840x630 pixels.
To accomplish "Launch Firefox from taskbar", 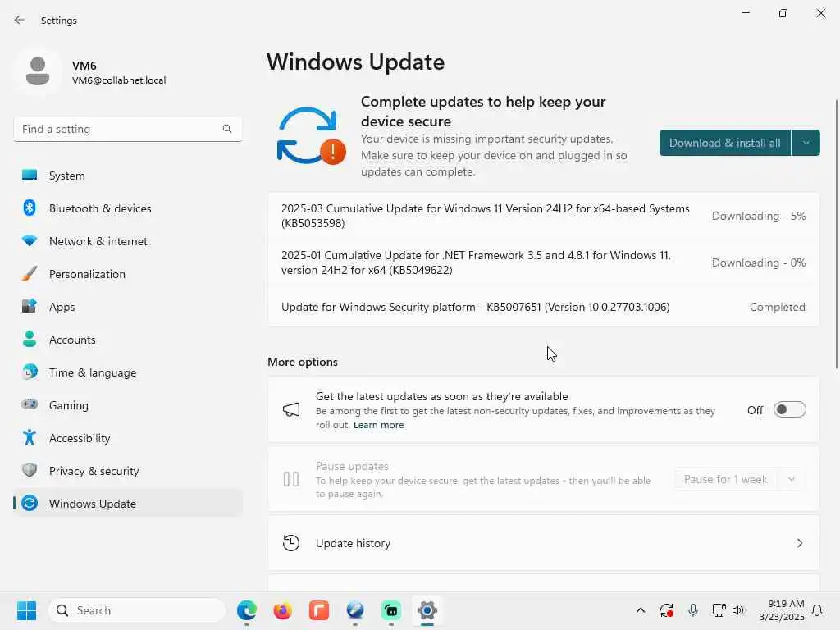I will click(283, 610).
